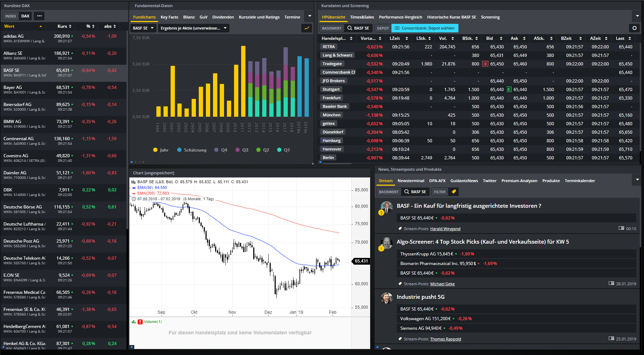Open the Times&Sales tab
This screenshot has height=355, width=644.
362,17
